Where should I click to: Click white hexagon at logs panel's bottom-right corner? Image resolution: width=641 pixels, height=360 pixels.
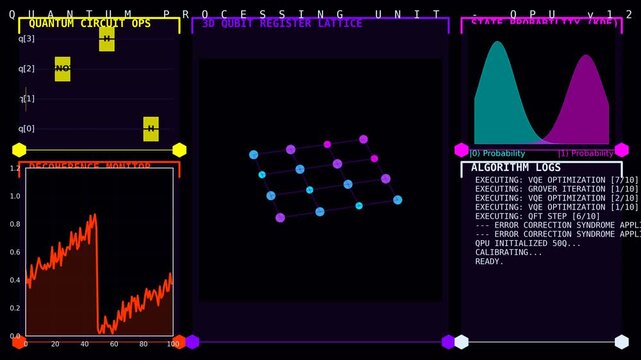(x=622, y=342)
